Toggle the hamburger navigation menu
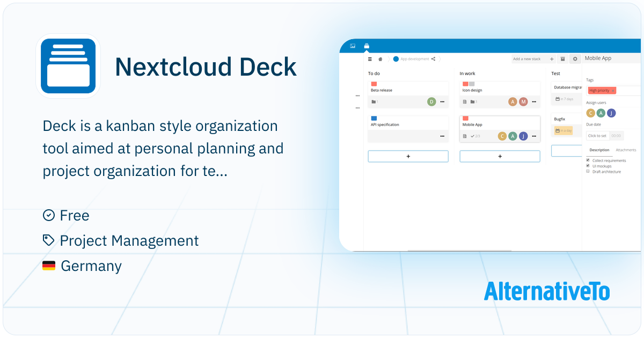This screenshot has height=338, width=644. [x=370, y=59]
